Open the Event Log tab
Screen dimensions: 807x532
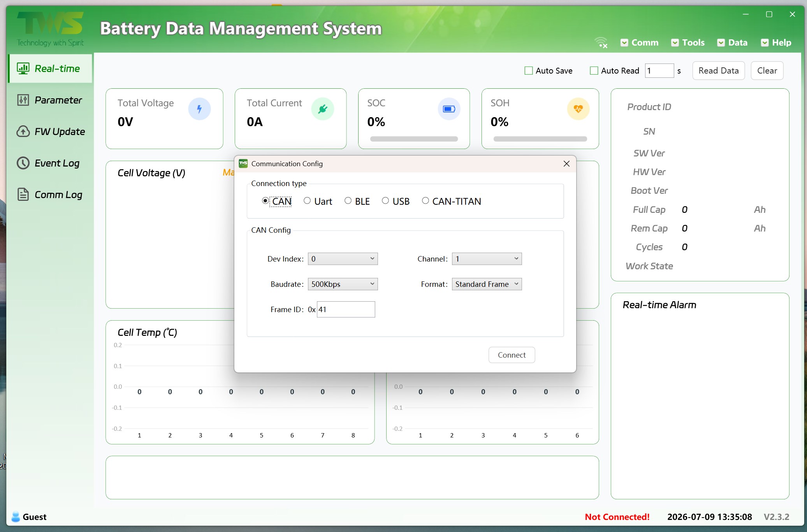coord(50,163)
